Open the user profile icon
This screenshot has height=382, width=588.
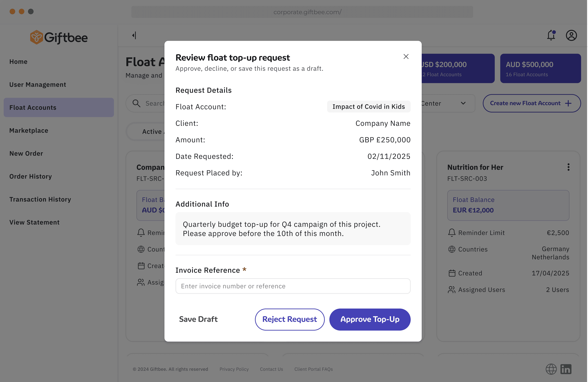(x=571, y=35)
